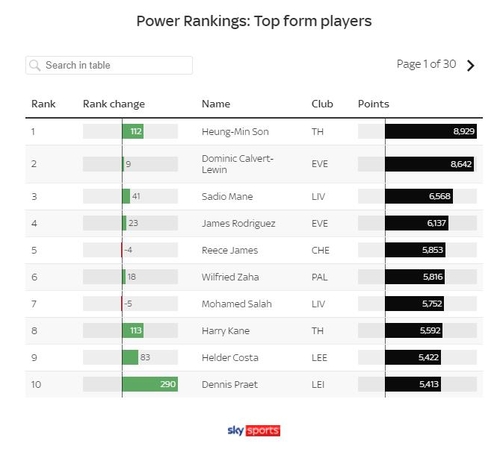Click the Sky Sports logo

tap(254, 430)
